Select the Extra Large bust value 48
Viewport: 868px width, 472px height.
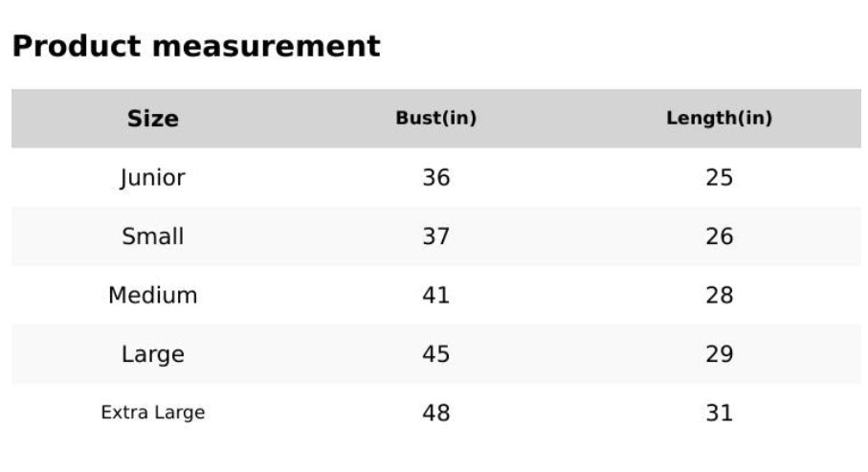[x=436, y=414]
